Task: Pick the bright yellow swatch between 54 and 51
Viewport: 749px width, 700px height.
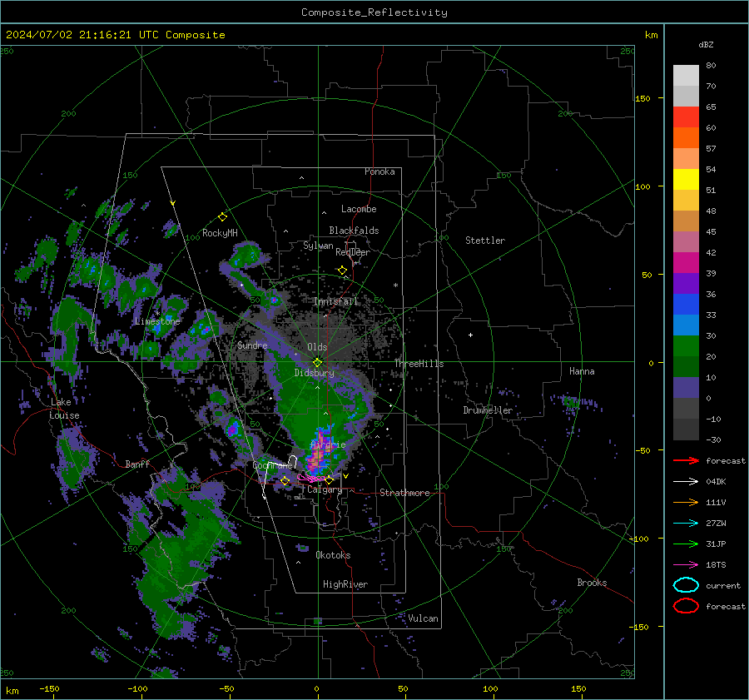Action: pos(686,180)
